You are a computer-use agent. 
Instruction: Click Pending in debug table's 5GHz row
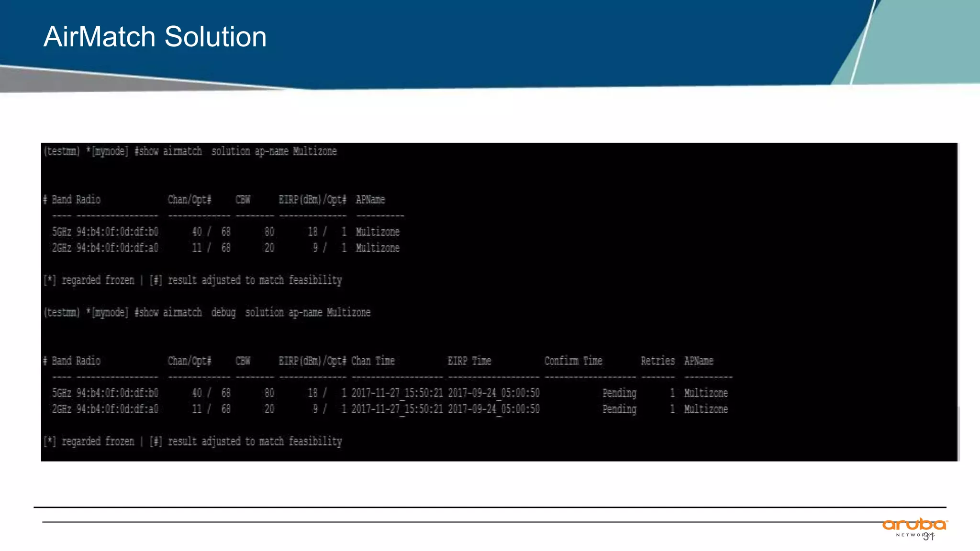coord(619,393)
